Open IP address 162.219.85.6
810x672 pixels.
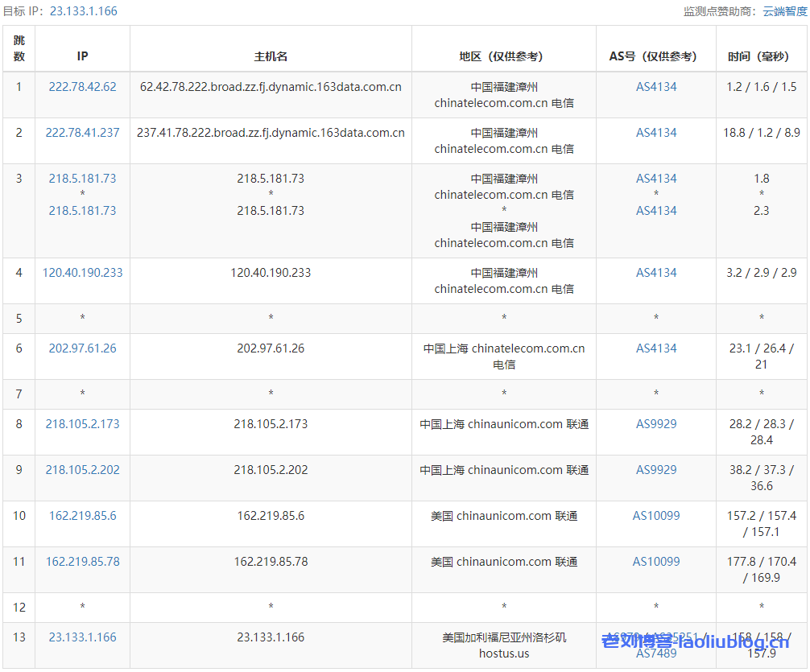(82, 516)
